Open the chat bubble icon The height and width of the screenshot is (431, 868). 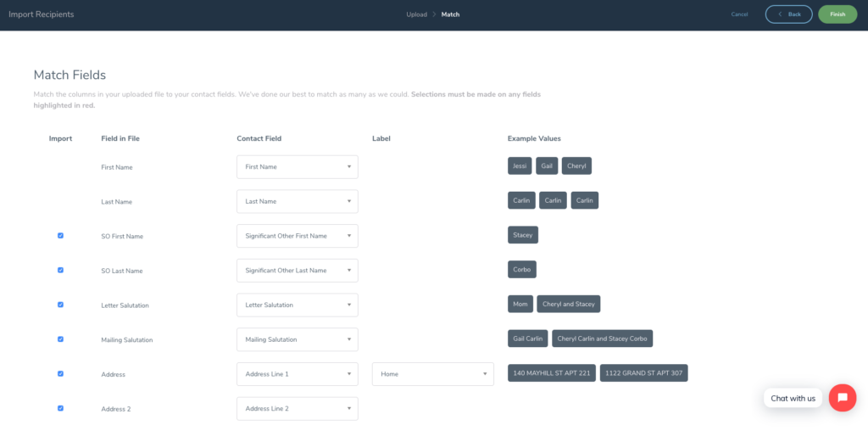[842, 398]
